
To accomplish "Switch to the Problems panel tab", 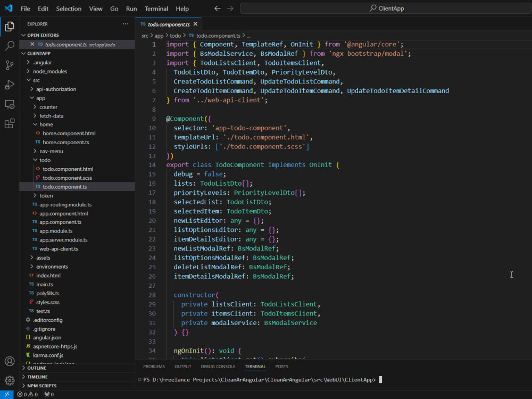I will pyautogui.click(x=154, y=367).
